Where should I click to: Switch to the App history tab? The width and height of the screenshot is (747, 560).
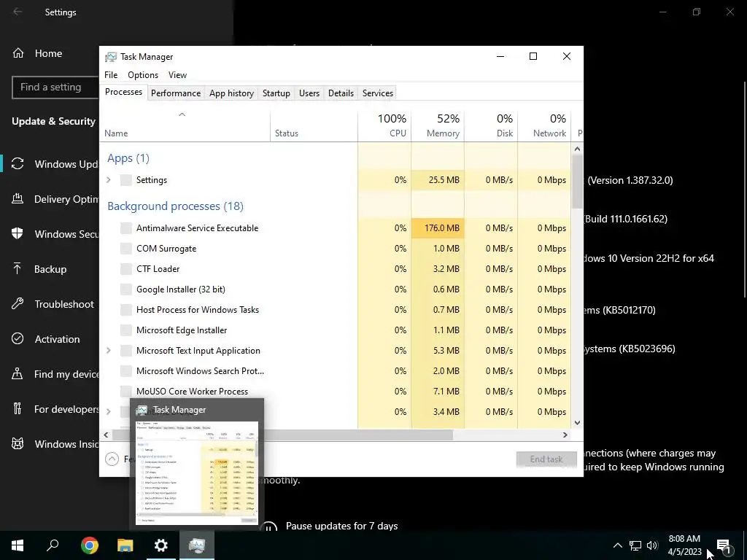tap(231, 93)
